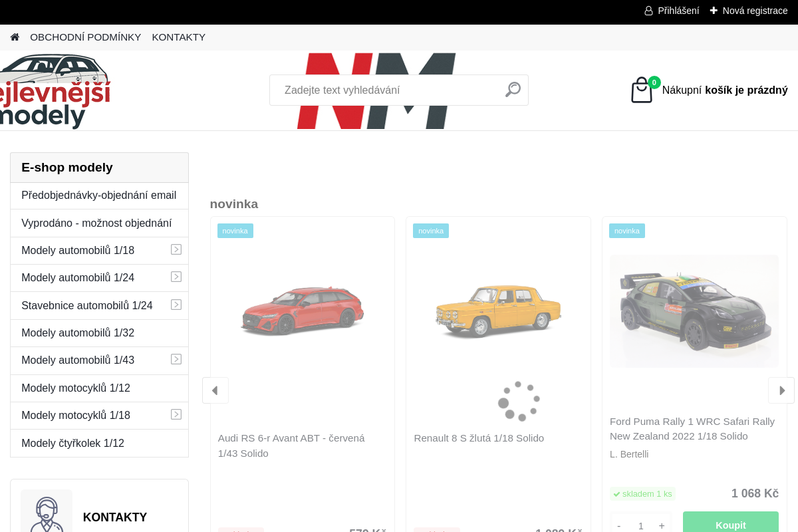Click the Nová registrace link
The image size is (798, 532).
point(749,11)
